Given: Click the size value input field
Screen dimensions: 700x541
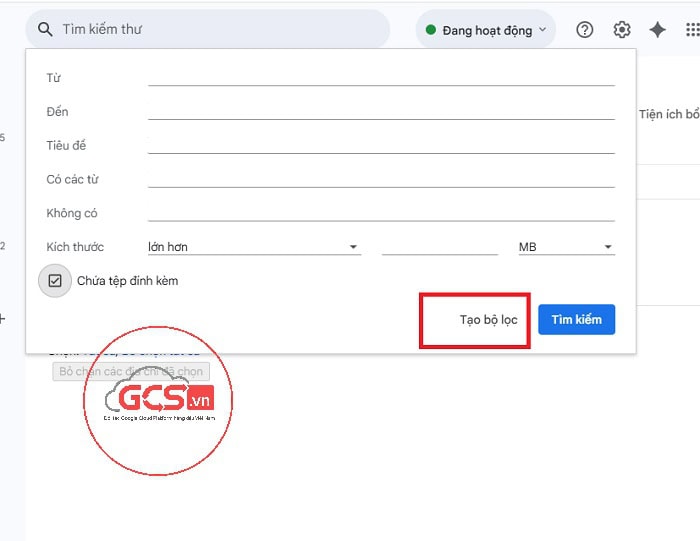Looking at the screenshot, I should pyautogui.click(x=440, y=247).
